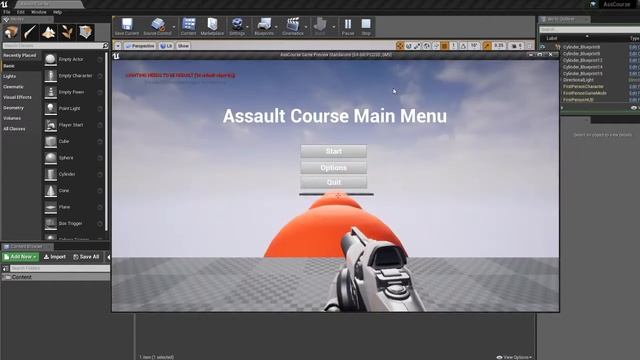Click the Cylinder shape icon
The height and width of the screenshot is (360, 640).
[51, 174]
